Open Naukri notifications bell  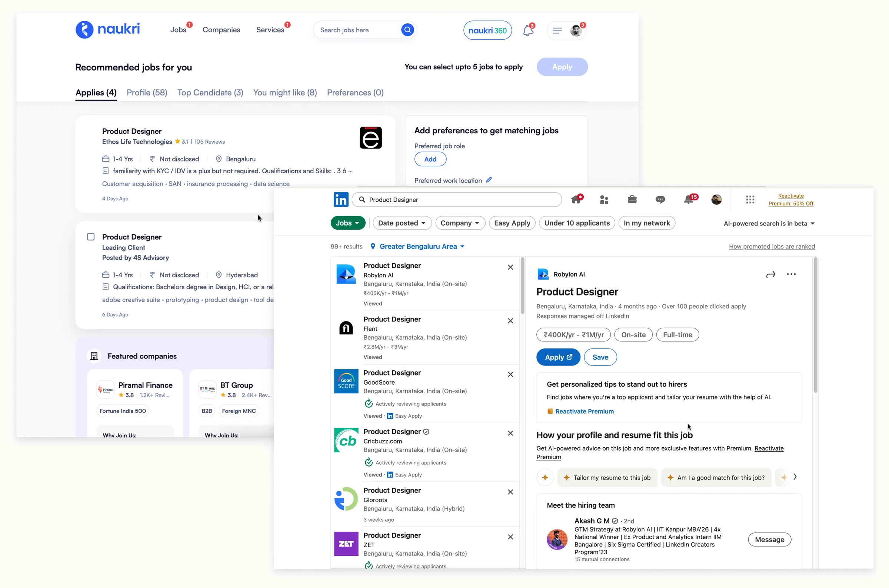[x=528, y=30]
